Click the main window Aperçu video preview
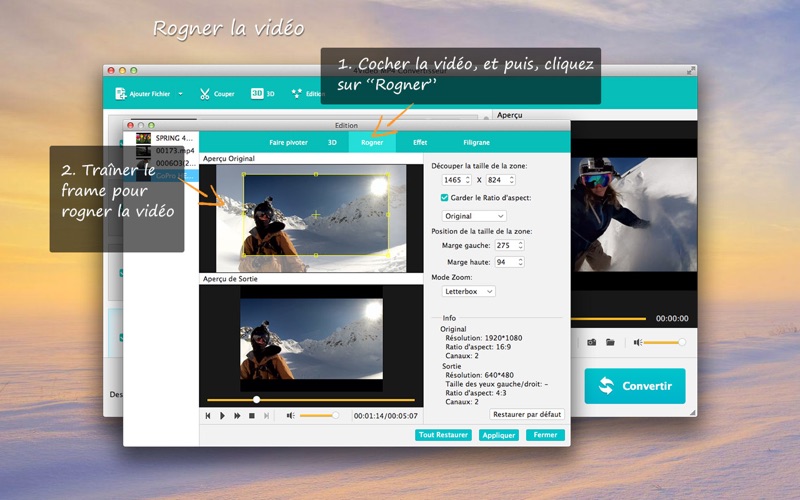The width and height of the screenshot is (800, 500). click(634, 214)
